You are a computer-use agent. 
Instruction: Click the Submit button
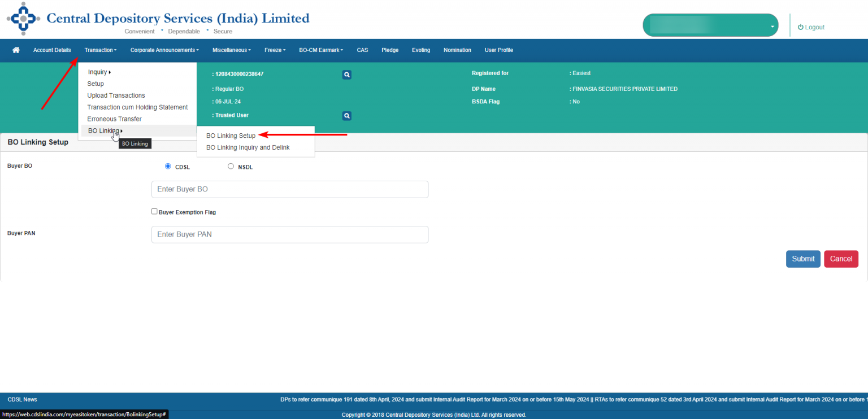(803, 259)
